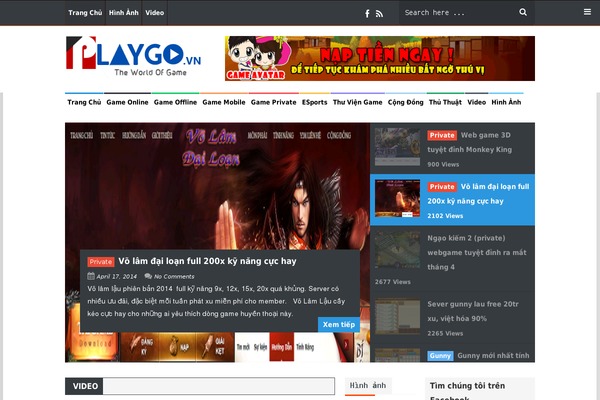Open Video in the top dark bar

155,13
